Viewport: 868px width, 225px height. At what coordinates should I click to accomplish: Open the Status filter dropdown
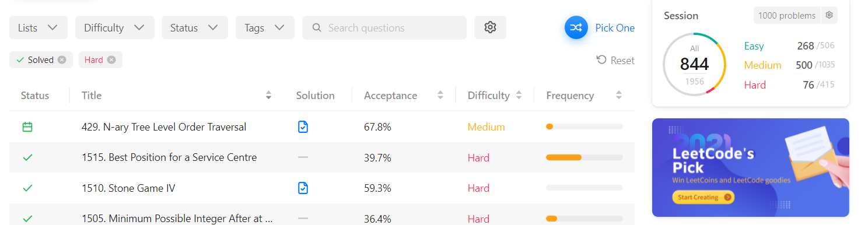(195, 27)
